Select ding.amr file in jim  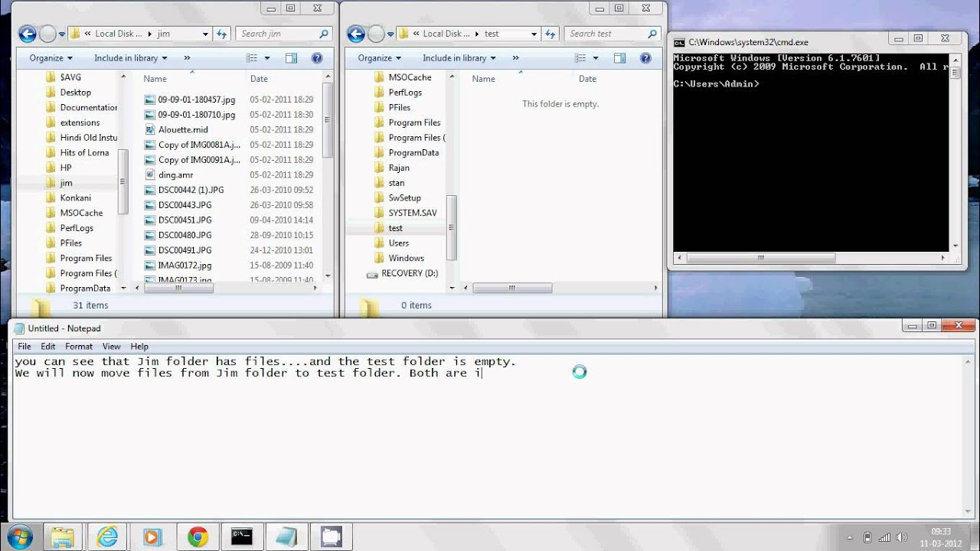click(175, 174)
